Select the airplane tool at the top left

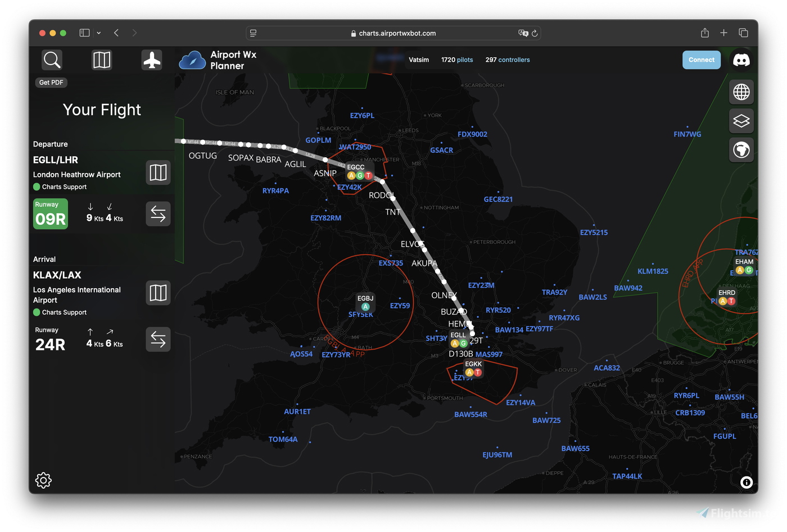point(152,60)
